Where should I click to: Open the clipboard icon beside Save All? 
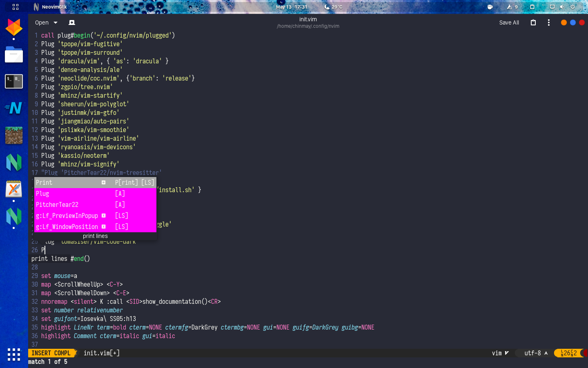coord(533,22)
